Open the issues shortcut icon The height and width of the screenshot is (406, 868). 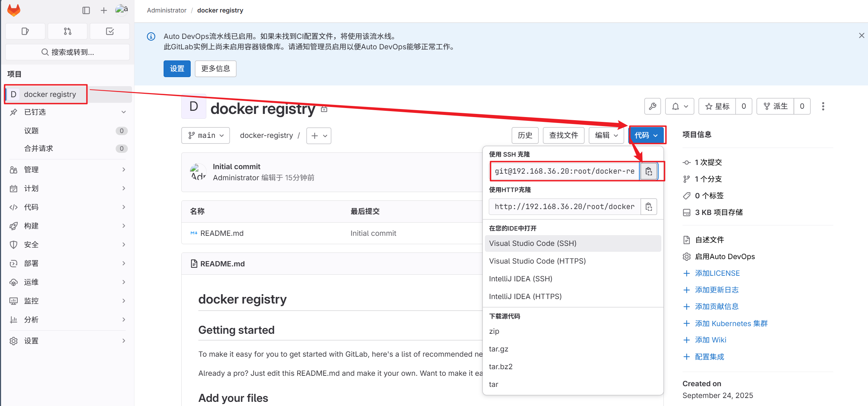25,31
